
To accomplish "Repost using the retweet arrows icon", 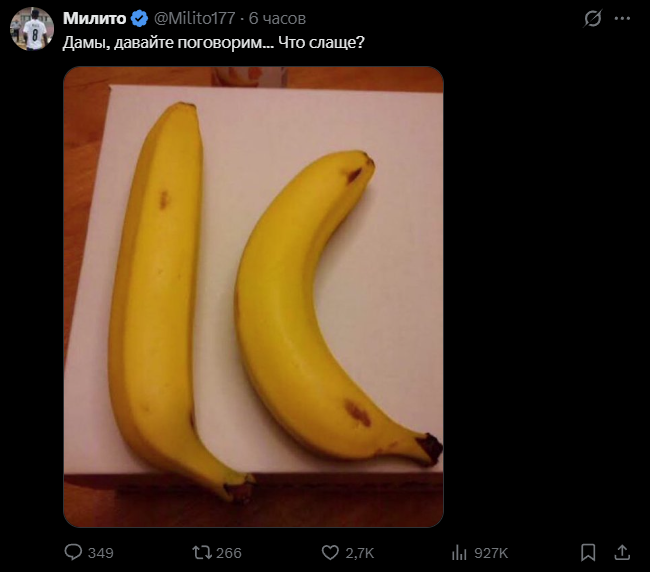I will click(200, 552).
